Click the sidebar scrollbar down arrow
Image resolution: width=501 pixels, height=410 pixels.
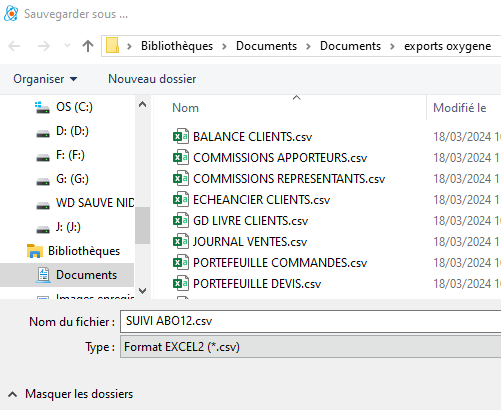coord(142,291)
